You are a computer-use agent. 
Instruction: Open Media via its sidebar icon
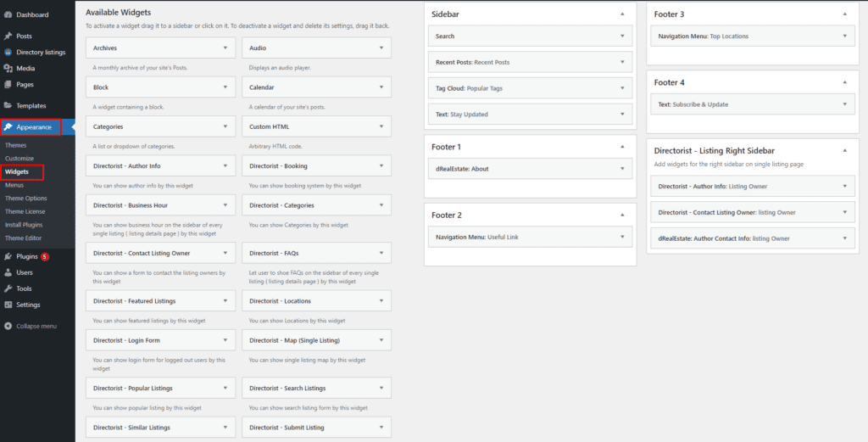coord(8,68)
